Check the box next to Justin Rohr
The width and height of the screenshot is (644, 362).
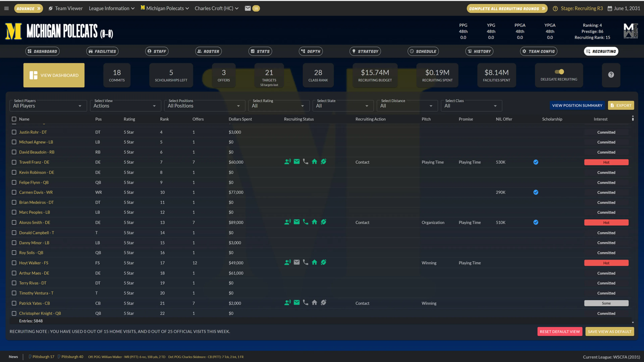(x=14, y=132)
